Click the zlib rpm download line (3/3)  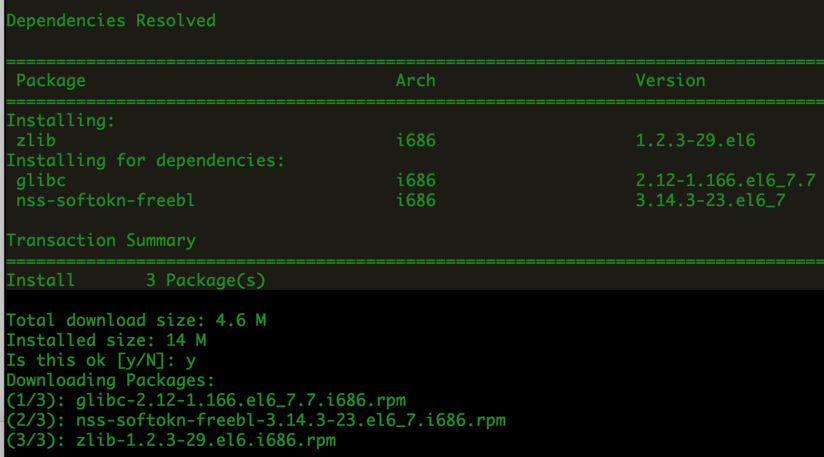(x=171, y=440)
